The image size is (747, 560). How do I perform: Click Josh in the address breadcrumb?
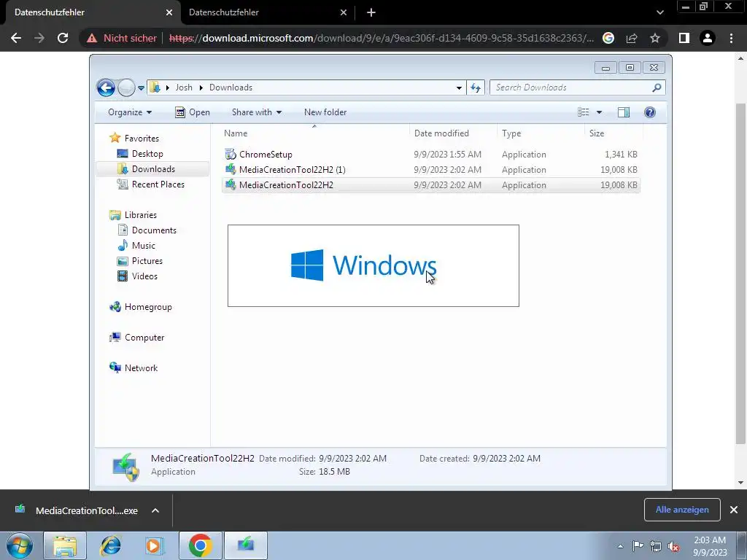[x=184, y=87]
